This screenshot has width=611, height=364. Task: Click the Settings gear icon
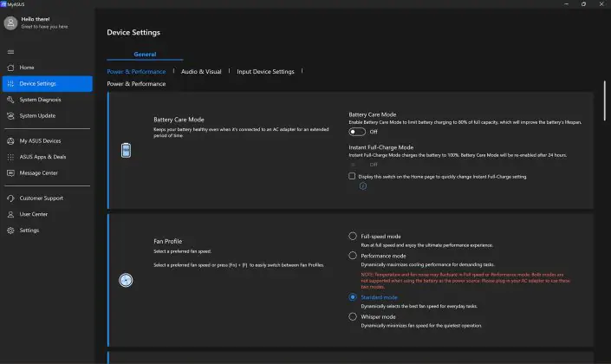(10, 231)
